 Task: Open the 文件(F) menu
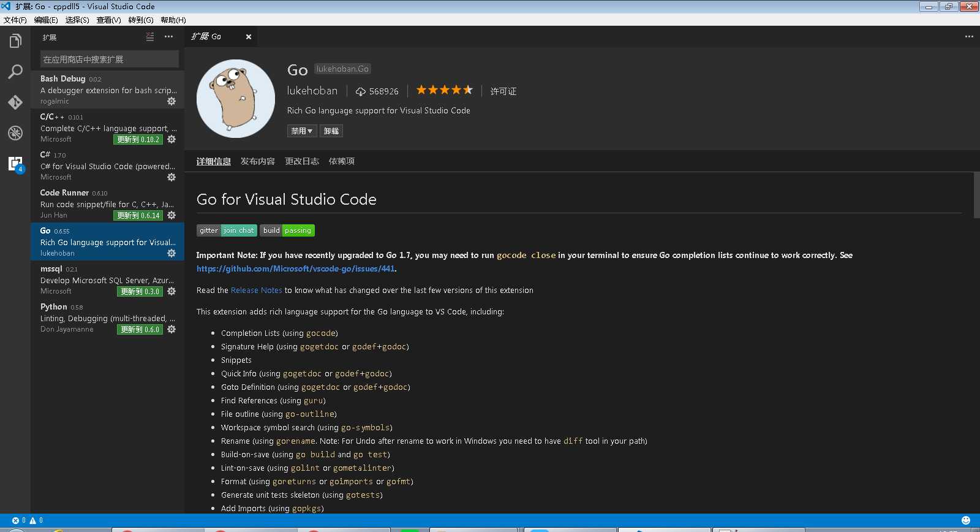pos(15,20)
